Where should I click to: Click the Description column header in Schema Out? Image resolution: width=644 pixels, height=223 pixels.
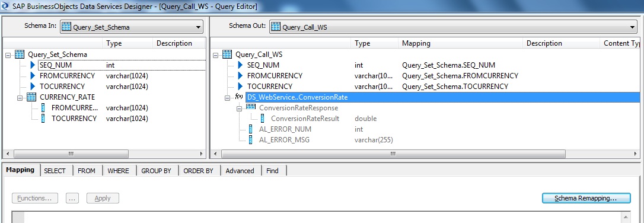561,43
